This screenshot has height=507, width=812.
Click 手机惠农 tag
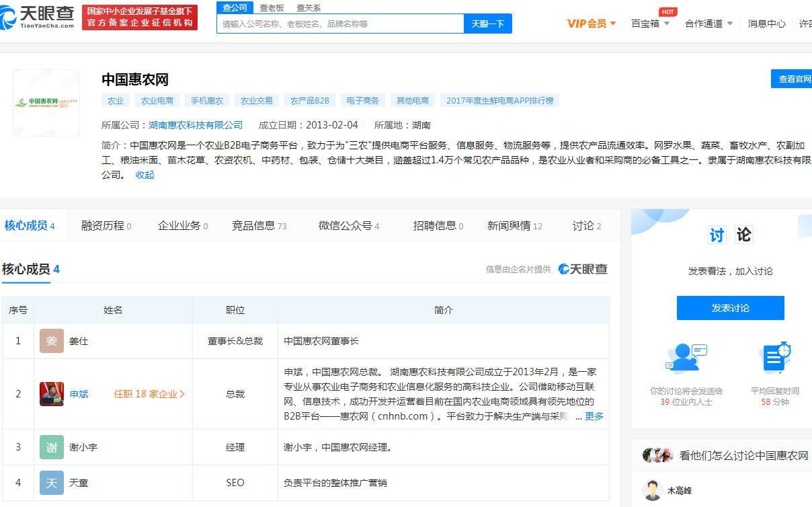(x=207, y=101)
